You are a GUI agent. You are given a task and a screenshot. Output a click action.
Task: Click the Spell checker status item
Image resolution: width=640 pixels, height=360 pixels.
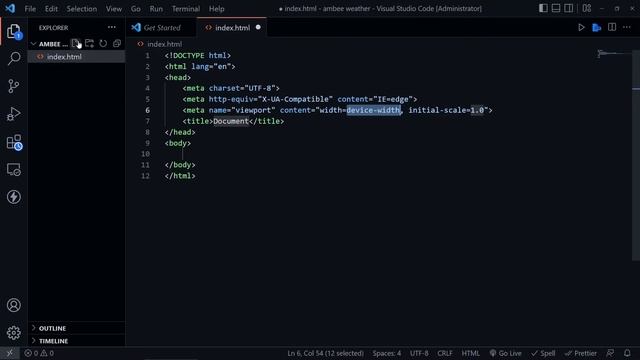(543, 353)
